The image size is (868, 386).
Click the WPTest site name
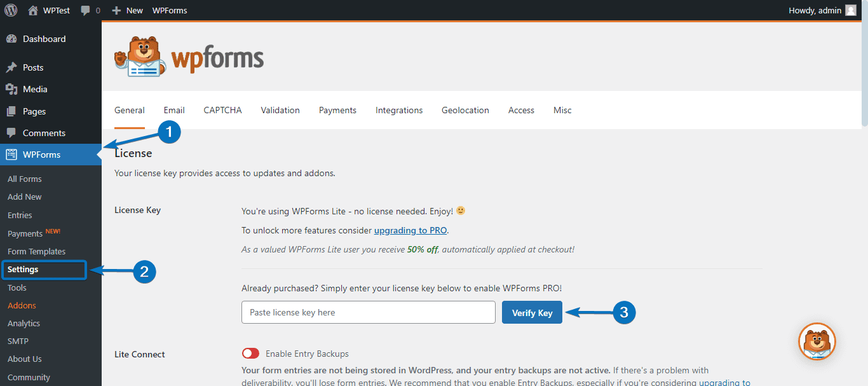coord(57,11)
